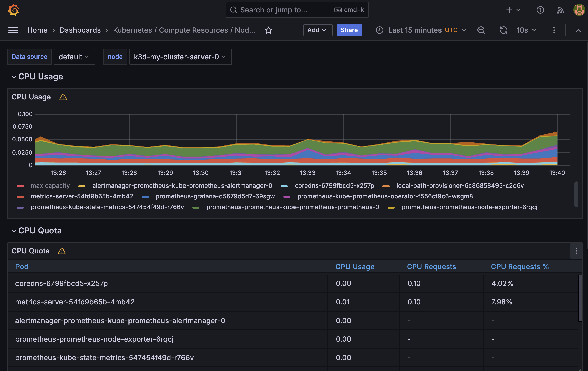Open the help question mark menu
This screenshot has width=588, height=371.
click(540, 10)
